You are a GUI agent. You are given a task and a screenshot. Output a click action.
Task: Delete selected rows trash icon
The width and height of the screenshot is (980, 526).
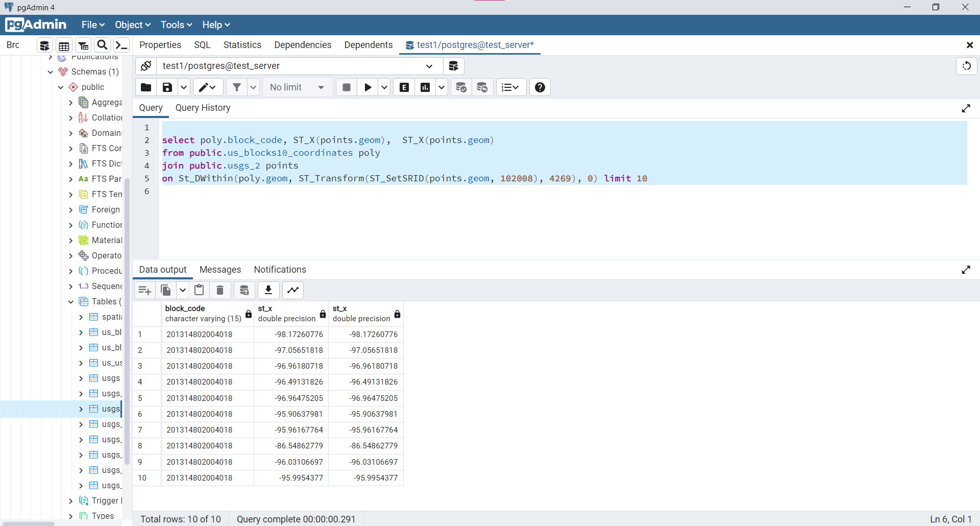click(x=220, y=291)
